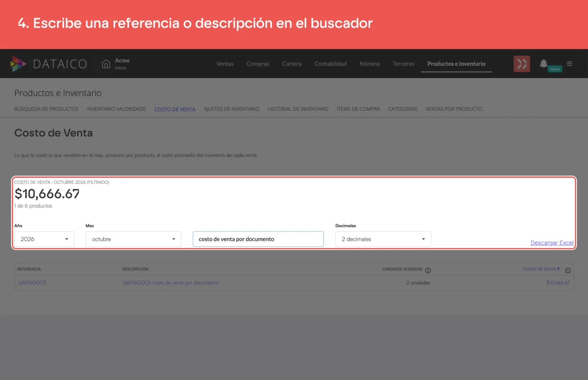Click the Acme Inicio company label
The width and height of the screenshot is (588, 380).
122,64
